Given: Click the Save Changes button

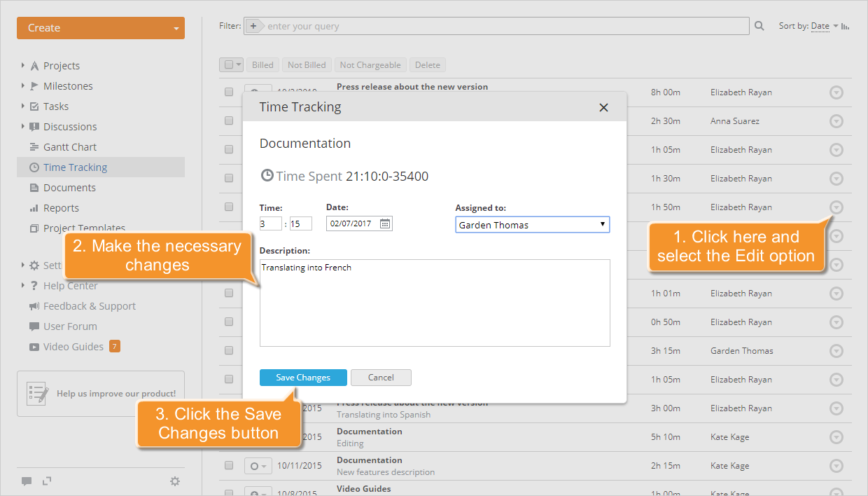Looking at the screenshot, I should coord(303,377).
